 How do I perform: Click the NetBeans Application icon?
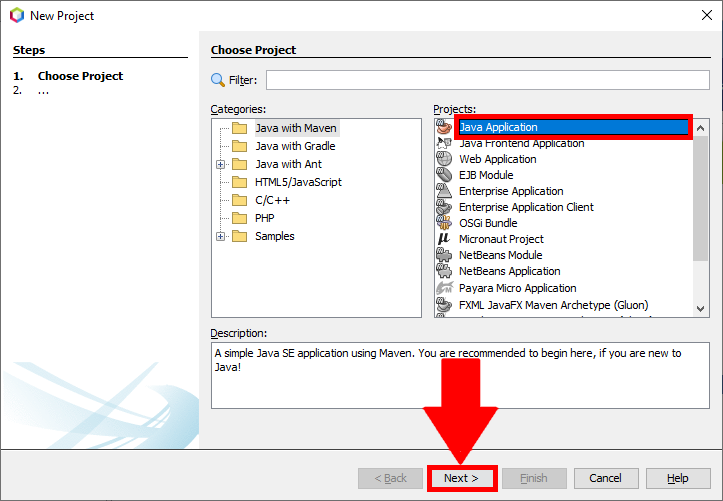coord(444,271)
